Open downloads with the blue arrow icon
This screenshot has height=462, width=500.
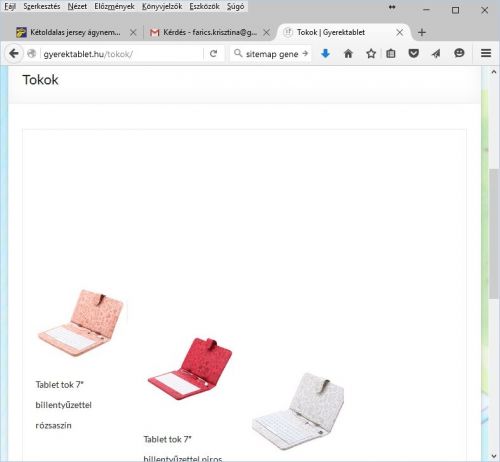coord(326,53)
